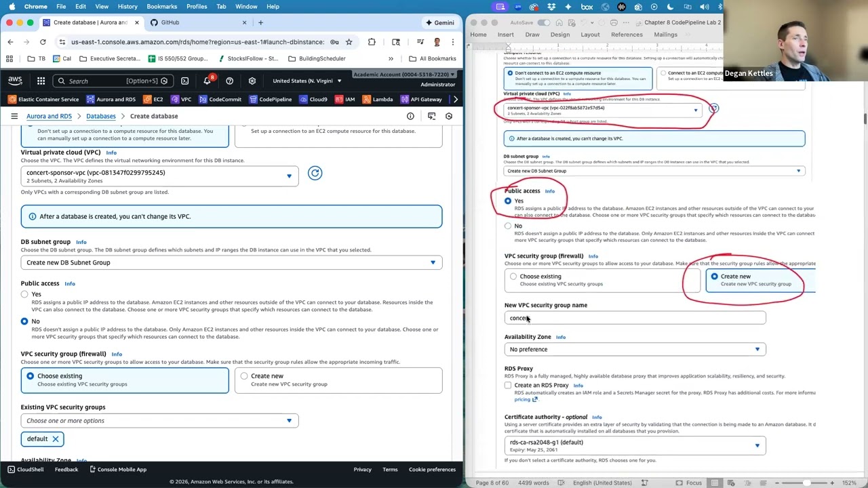This screenshot has width=868, height=488.
Task: Open the Academic Account dropdown
Action: [x=404, y=75]
